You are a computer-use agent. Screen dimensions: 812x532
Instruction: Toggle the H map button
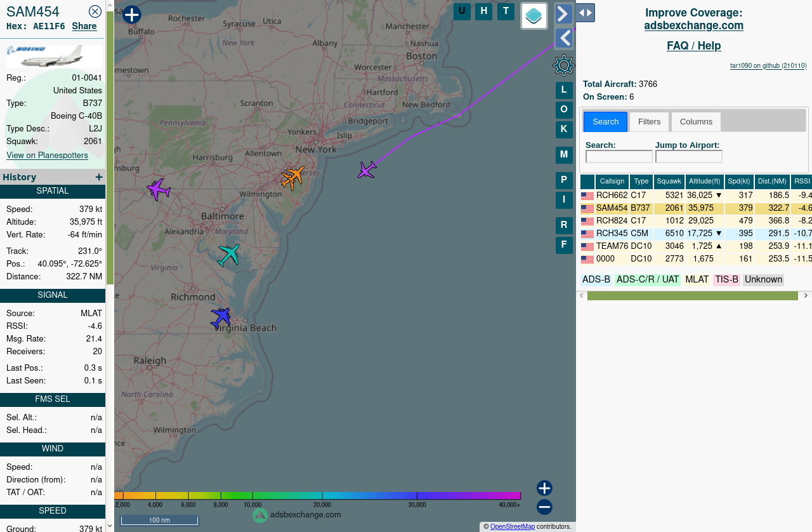pyautogui.click(x=484, y=11)
